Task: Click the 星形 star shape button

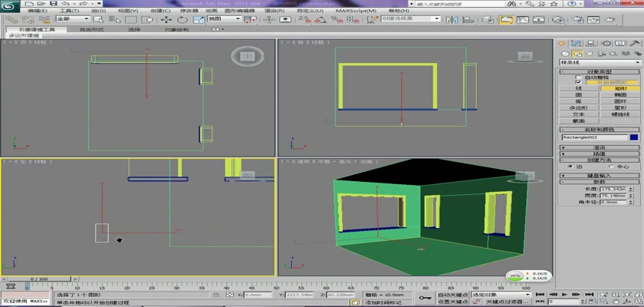Action: click(x=620, y=107)
